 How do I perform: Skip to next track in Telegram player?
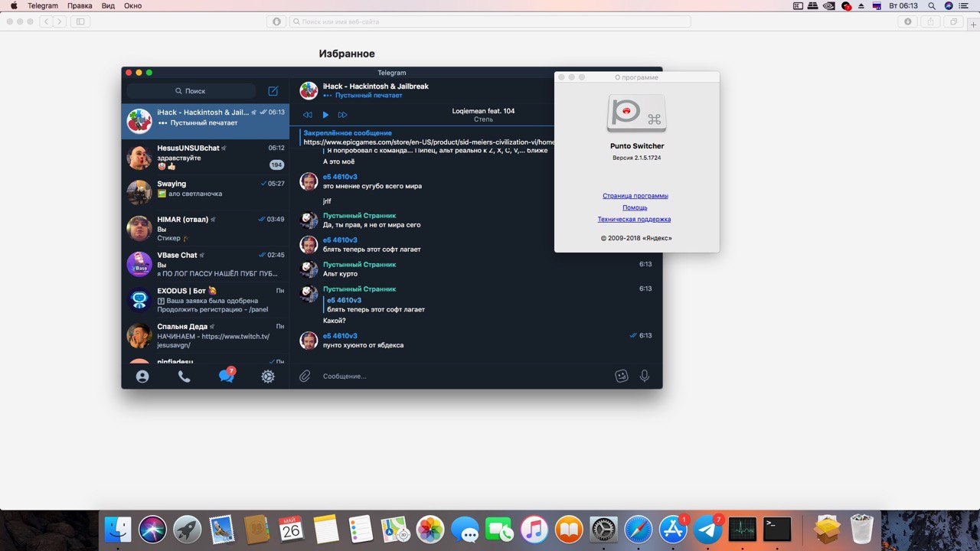tap(342, 115)
